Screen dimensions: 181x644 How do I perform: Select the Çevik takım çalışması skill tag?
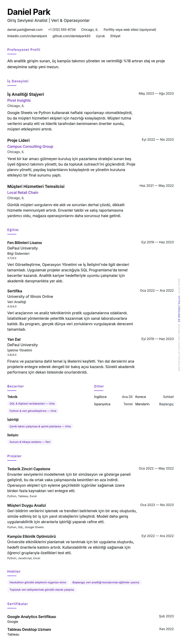pos(40,426)
